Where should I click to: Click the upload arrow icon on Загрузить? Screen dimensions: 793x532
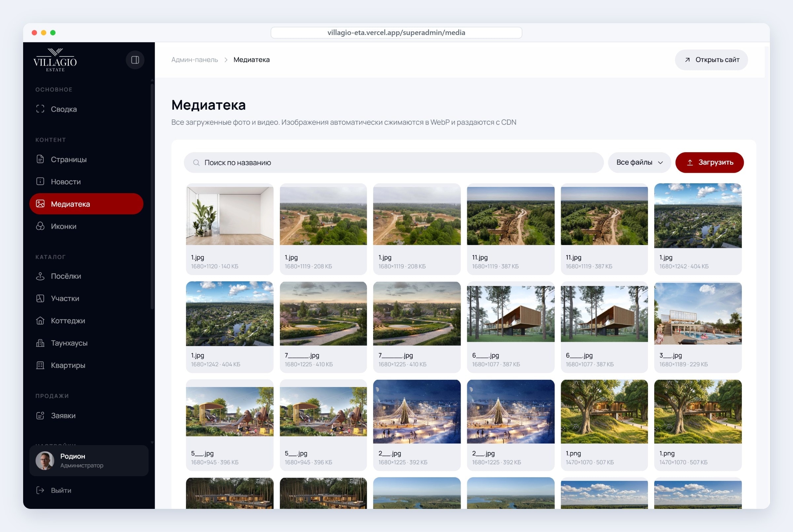[690, 162]
